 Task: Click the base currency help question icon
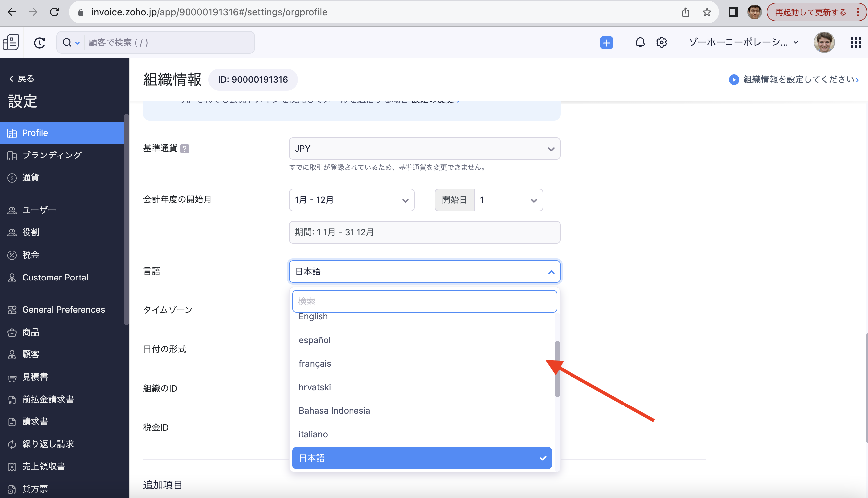(185, 149)
